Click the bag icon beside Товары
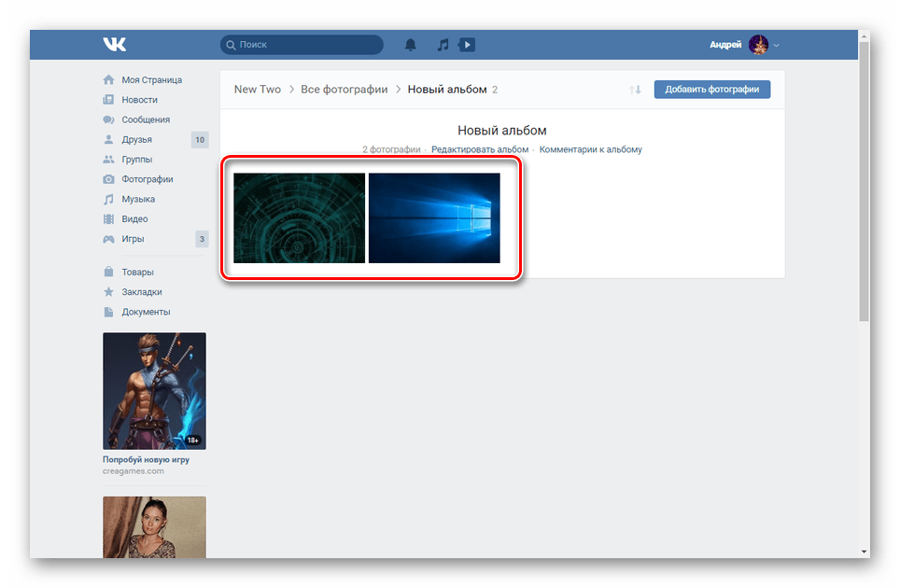Viewport: 900px width, 588px height. 108,272
